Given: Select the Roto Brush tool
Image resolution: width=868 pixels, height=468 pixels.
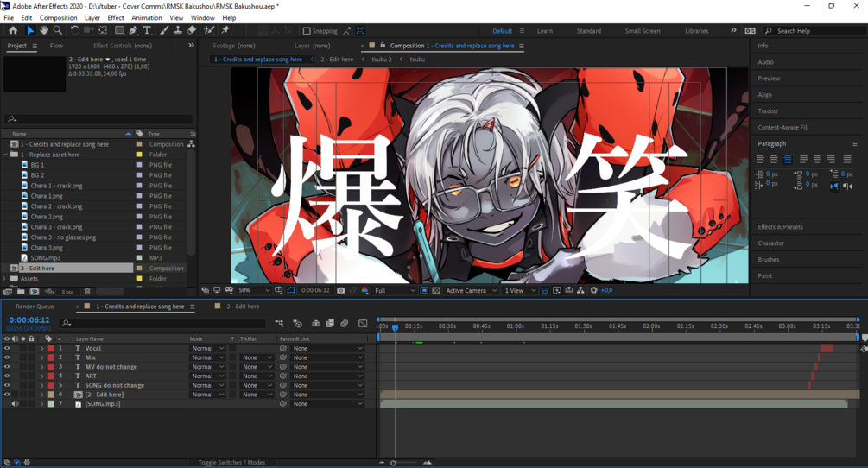Looking at the screenshot, I should (209, 30).
